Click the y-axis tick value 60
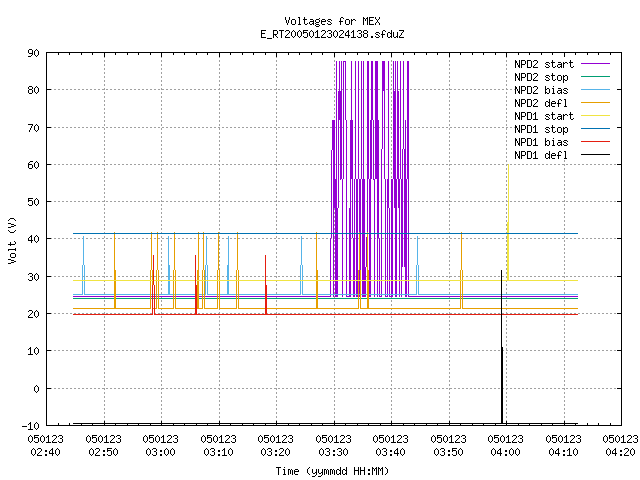 point(33,165)
